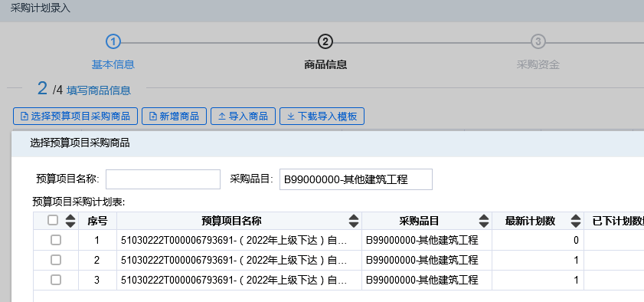The height and width of the screenshot is (302, 644).
Task: Click the 填写商品信息 section heading
Action: [x=99, y=90]
